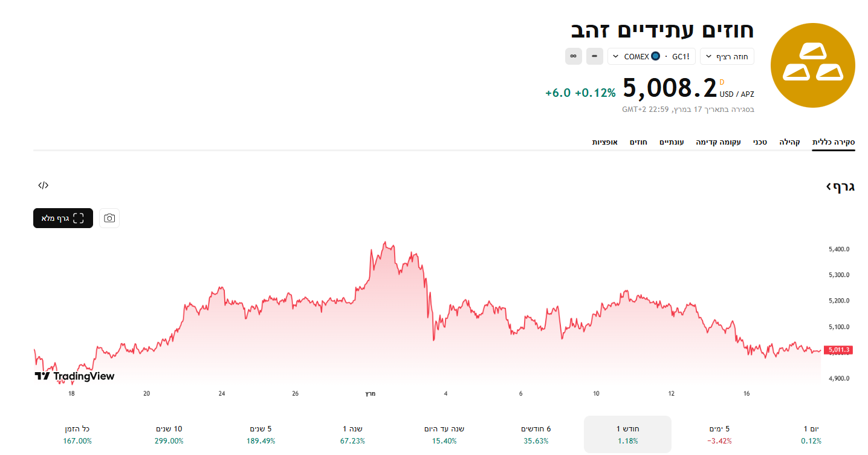
Task: Expand the COMEX GC1! exchange dropdown
Action: [652, 56]
